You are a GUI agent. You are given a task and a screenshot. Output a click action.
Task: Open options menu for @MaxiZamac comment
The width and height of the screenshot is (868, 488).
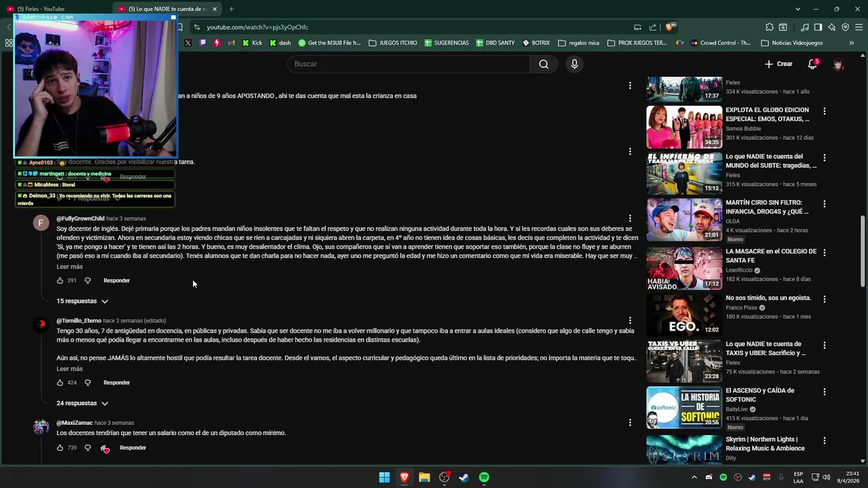pyautogui.click(x=630, y=423)
